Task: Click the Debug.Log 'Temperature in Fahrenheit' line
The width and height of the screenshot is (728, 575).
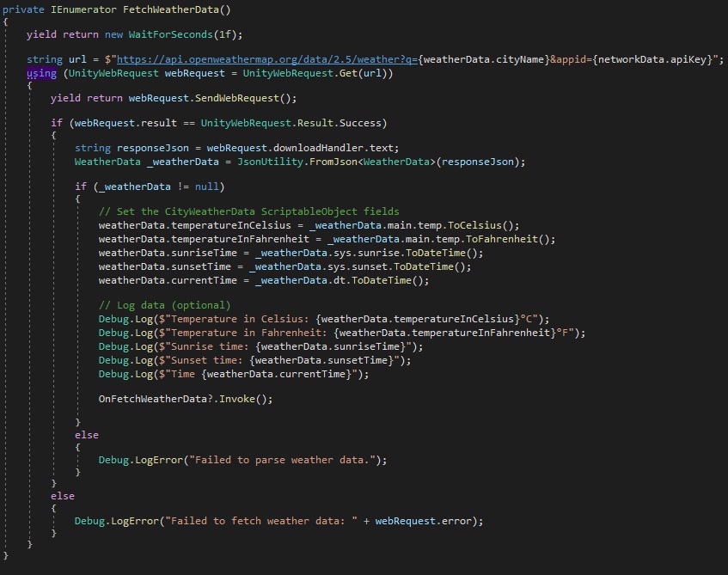Action: click(x=342, y=333)
